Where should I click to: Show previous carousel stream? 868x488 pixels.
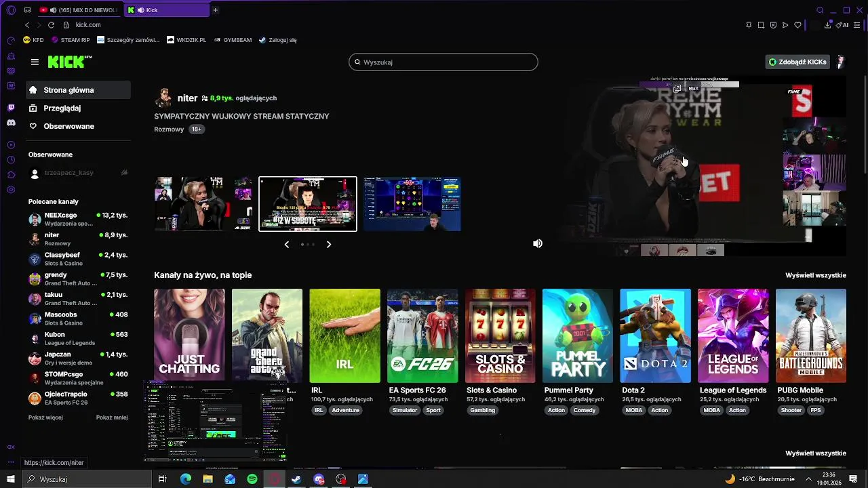click(287, 244)
